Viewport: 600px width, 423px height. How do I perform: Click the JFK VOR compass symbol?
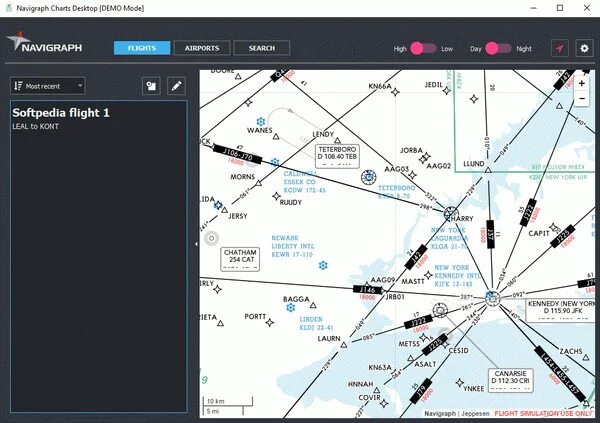pos(492,298)
